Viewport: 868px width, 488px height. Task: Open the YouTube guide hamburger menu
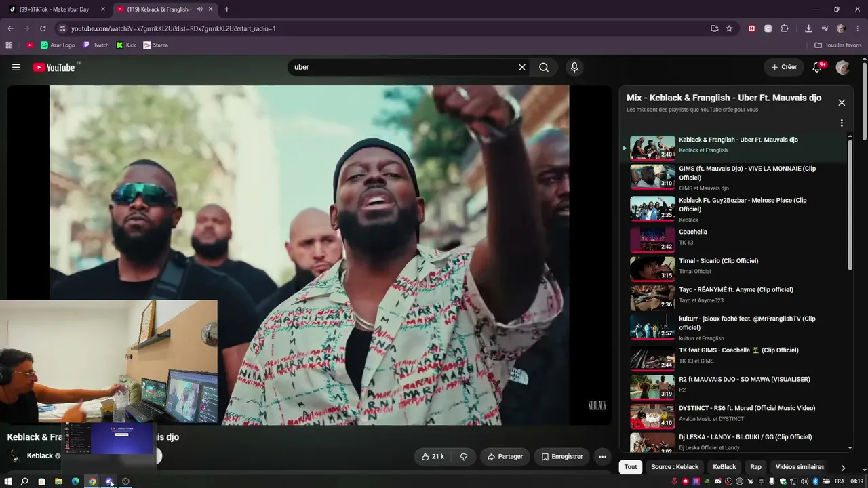tap(16, 67)
